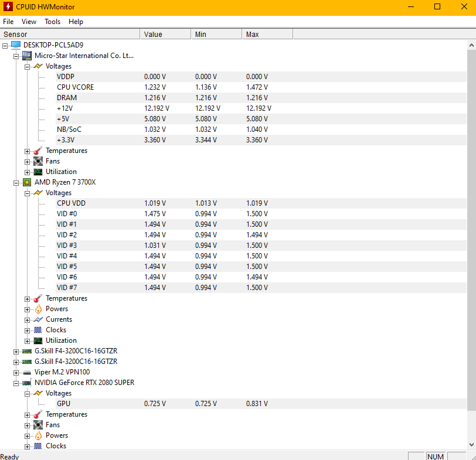This screenshot has height=460, width=476.
Task: Open the View menu
Action: pyautogui.click(x=29, y=22)
